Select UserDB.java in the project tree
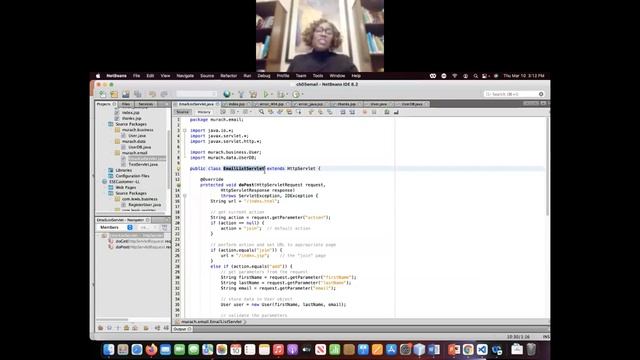This screenshot has width=640, height=360. 139,147
